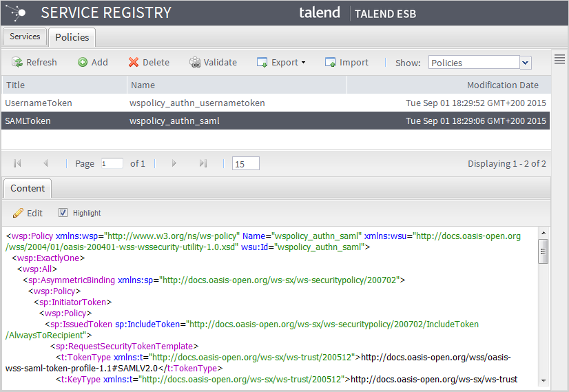569x392 pixels.
Task: Click the Displaying 1 - 2 of 2 text
Action: tap(506, 164)
